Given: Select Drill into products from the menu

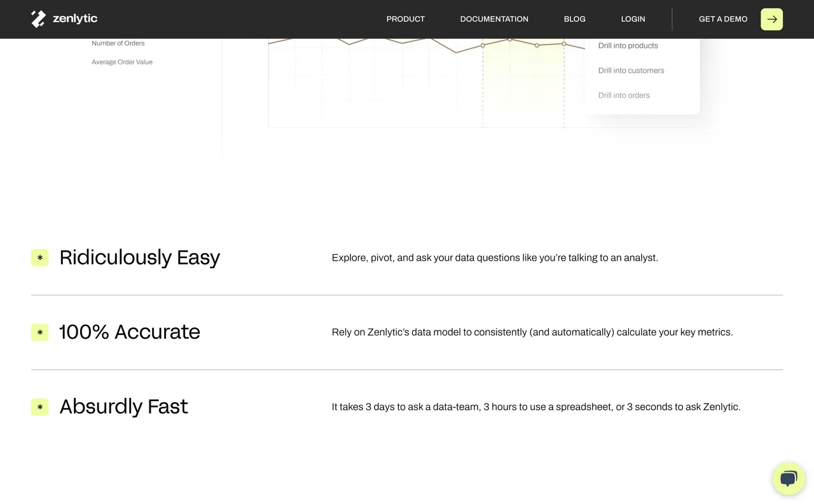Looking at the screenshot, I should pyautogui.click(x=628, y=45).
